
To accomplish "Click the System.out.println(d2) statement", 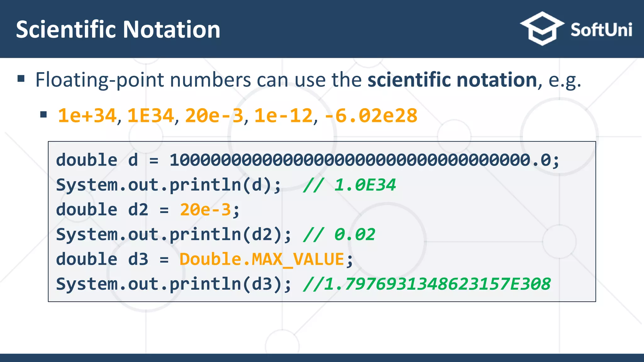I will point(174,234).
